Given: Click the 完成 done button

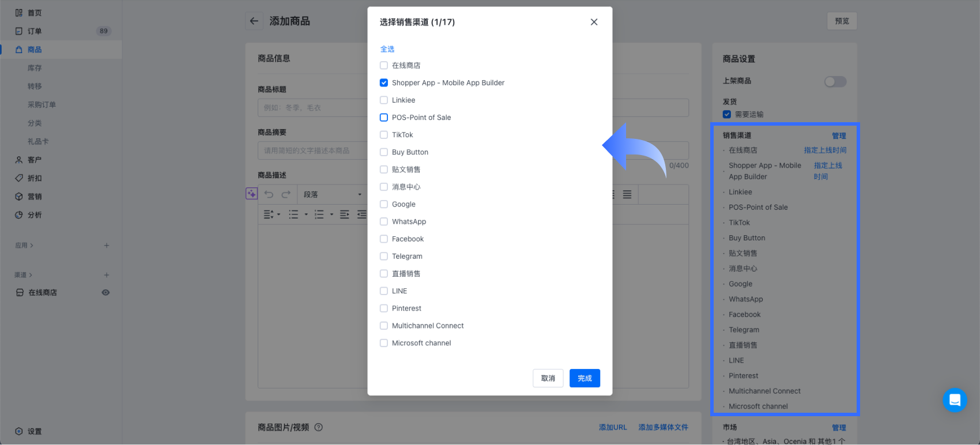Looking at the screenshot, I should (585, 378).
